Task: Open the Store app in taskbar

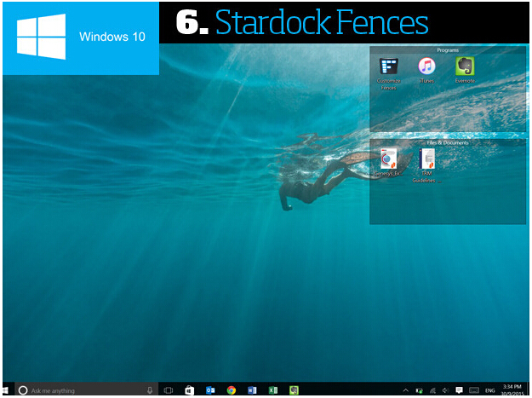Action: click(x=189, y=390)
